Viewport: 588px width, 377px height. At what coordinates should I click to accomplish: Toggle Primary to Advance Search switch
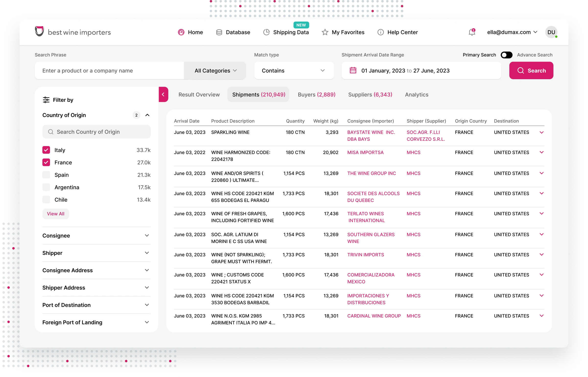coord(506,55)
